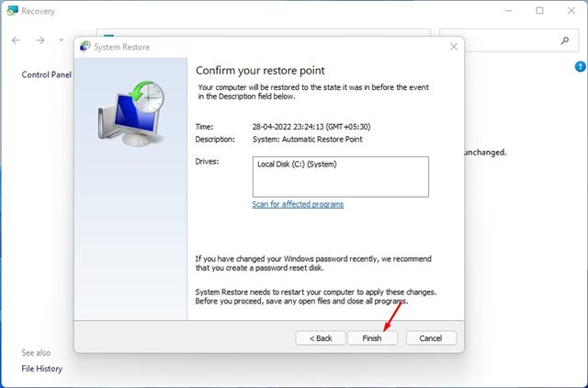Screen dimensions: 588x388
Task: Select Local Disk (C:) in drives list
Action: pos(297,164)
